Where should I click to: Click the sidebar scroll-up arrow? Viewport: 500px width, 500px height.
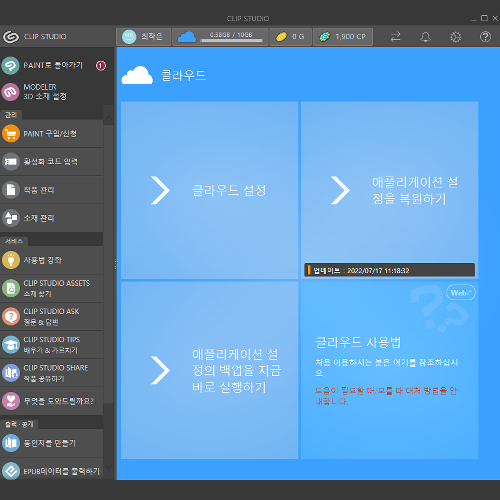tap(108, 119)
